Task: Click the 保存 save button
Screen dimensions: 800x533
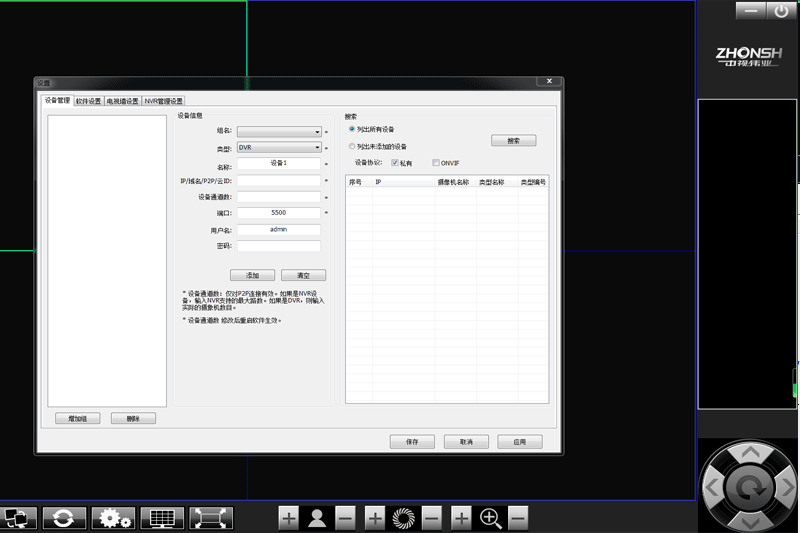Action: (412, 442)
